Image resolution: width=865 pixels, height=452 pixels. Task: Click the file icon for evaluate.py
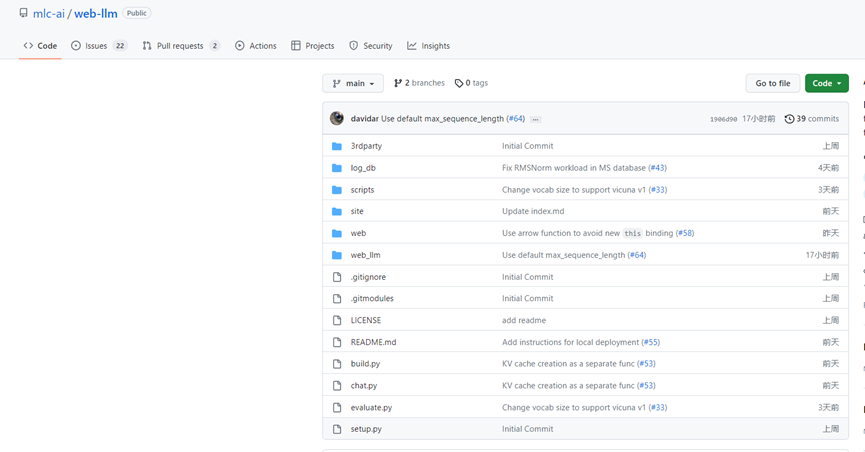(337, 407)
